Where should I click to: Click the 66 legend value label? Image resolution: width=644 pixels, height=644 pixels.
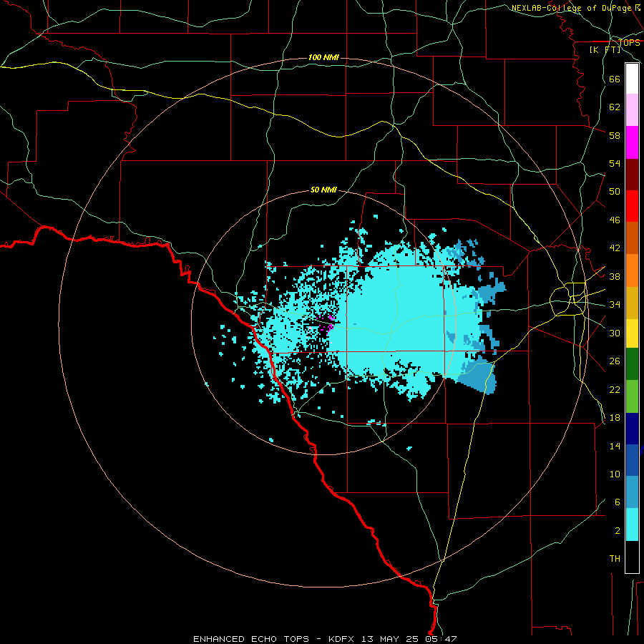(615, 79)
